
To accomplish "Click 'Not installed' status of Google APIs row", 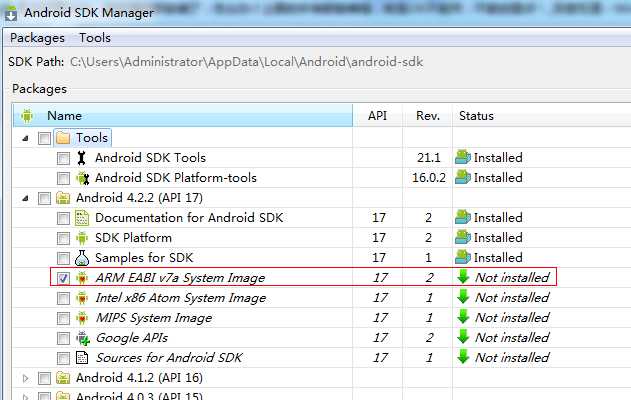I will [512, 338].
